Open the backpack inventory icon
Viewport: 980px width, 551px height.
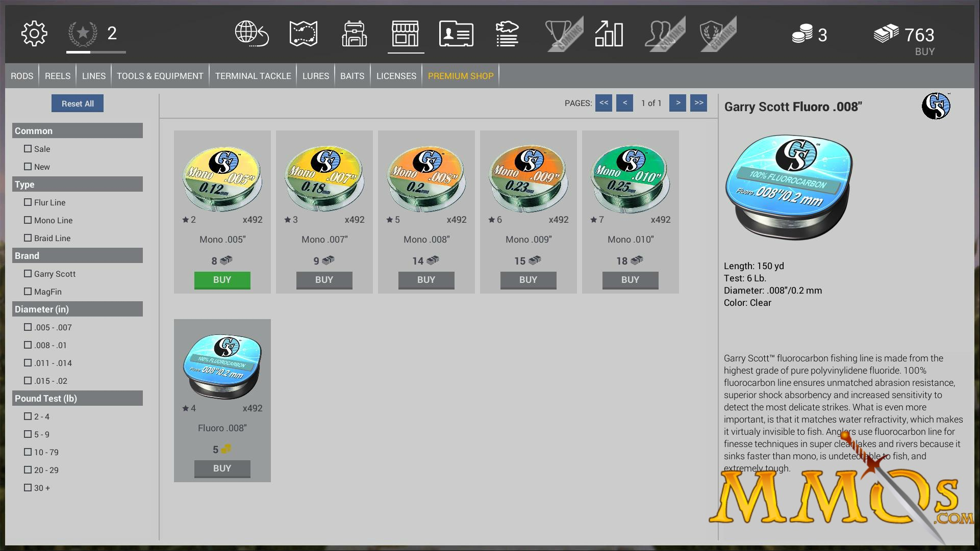point(354,34)
